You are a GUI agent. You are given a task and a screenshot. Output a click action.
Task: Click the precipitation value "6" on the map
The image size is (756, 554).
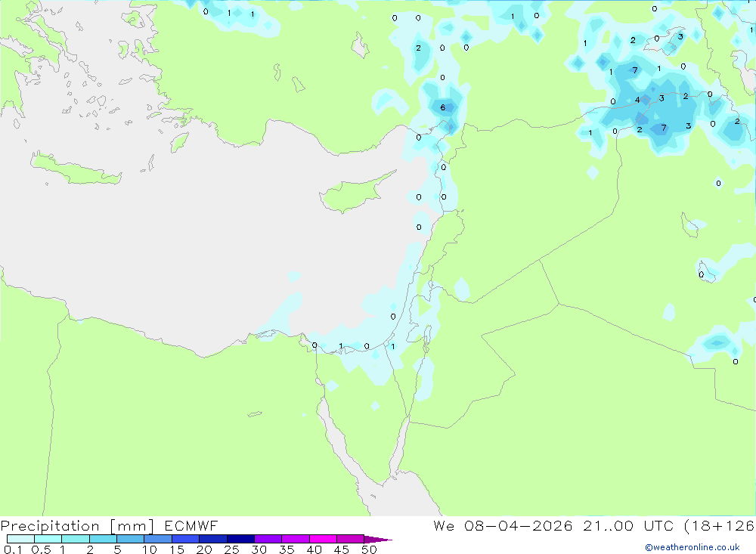442,107
